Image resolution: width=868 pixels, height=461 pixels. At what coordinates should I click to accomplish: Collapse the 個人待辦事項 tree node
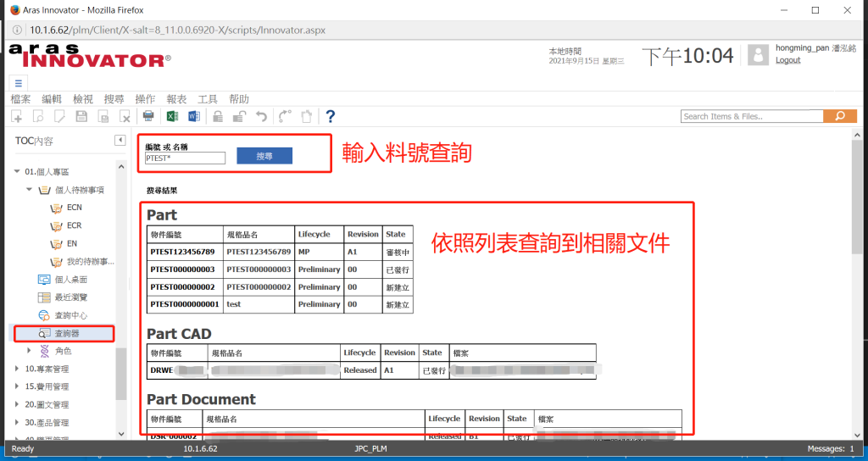(30, 190)
